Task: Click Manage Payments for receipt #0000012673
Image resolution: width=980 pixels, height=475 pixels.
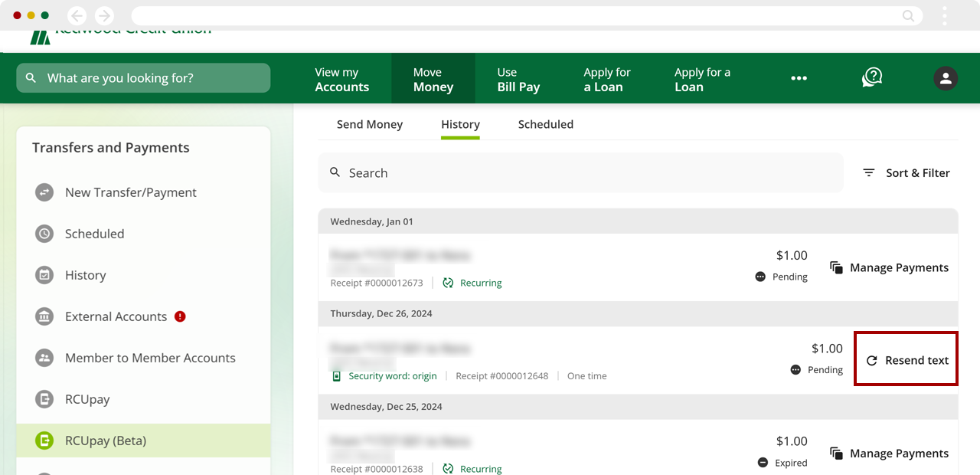Action: pos(889,267)
